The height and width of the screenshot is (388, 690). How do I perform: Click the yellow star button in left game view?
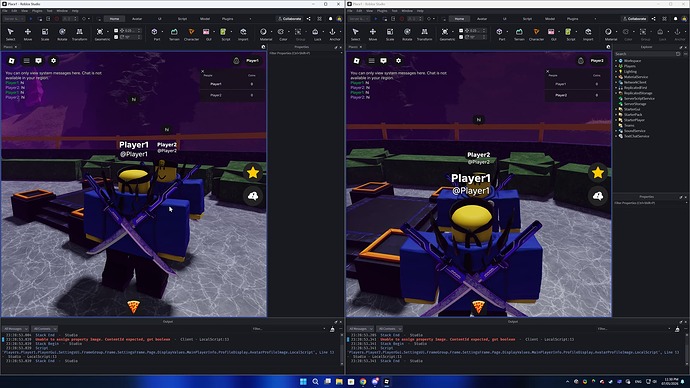(253, 173)
